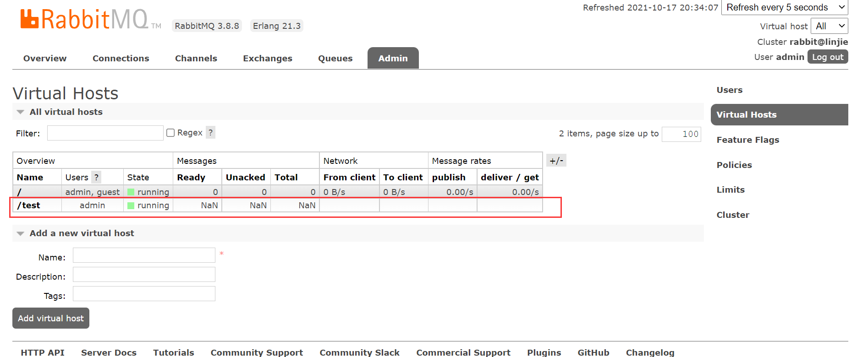Screen dimensions: 868x357
Task: Click the cluster name rabbit@linjie
Action: (x=819, y=42)
